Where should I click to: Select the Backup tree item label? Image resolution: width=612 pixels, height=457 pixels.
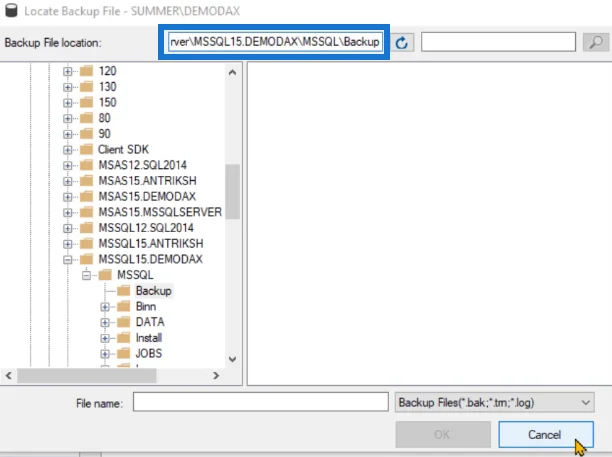tap(154, 291)
